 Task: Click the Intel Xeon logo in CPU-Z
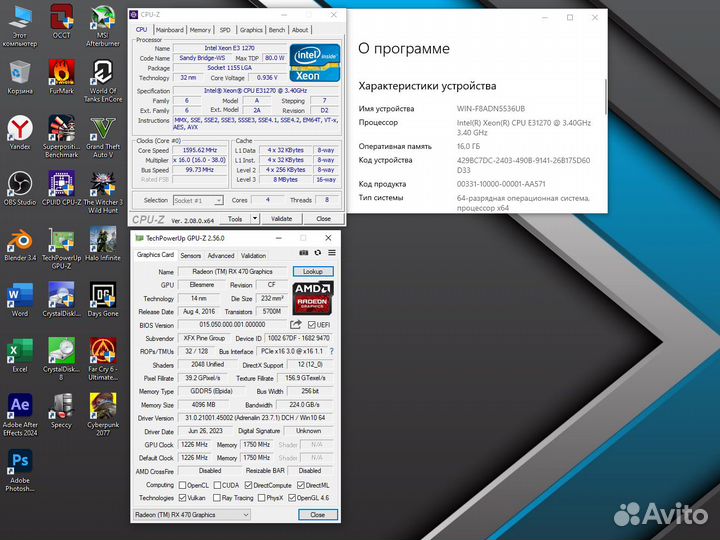pyautogui.click(x=315, y=63)
